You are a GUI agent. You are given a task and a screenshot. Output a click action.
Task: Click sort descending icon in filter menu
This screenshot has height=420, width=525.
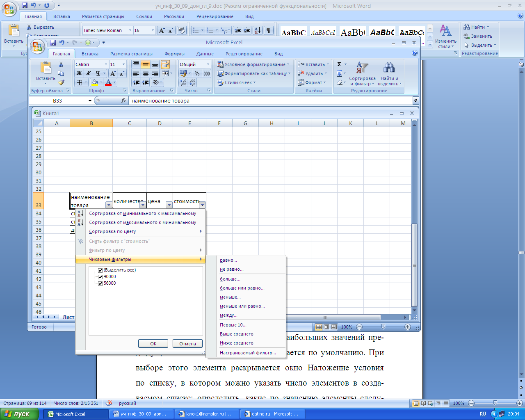tap(80, 222)
